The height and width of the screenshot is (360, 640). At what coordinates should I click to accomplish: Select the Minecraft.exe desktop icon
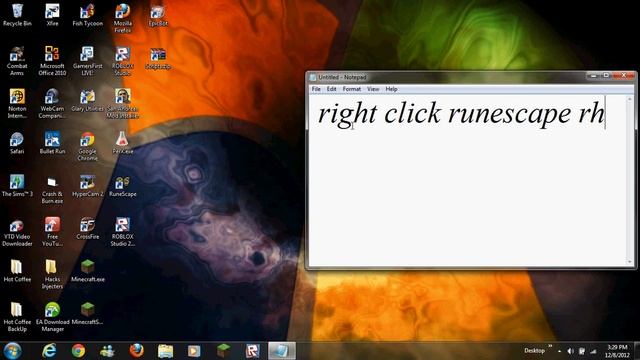[x=87, y=271]
